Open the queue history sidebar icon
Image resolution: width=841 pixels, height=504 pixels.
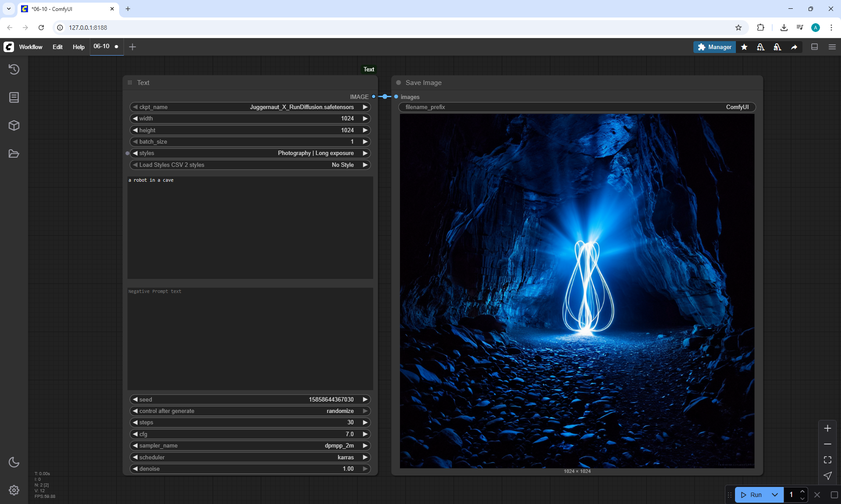coord(14,69)
